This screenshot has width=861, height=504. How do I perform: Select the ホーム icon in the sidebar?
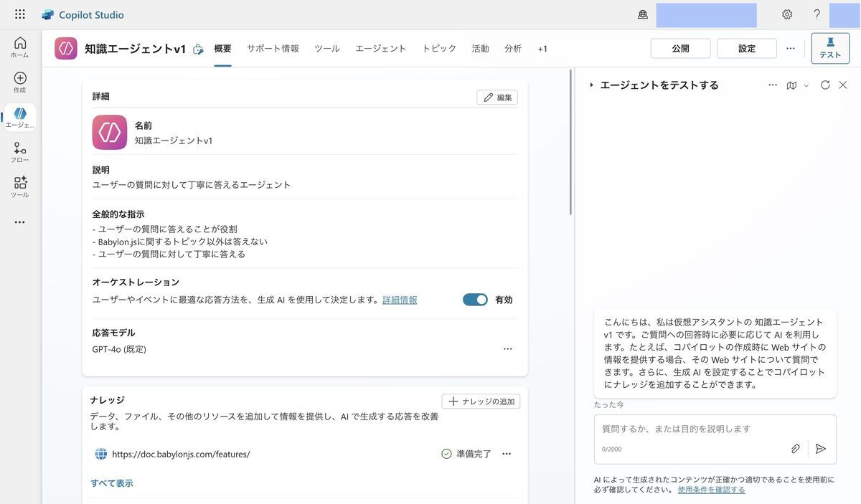19,44
